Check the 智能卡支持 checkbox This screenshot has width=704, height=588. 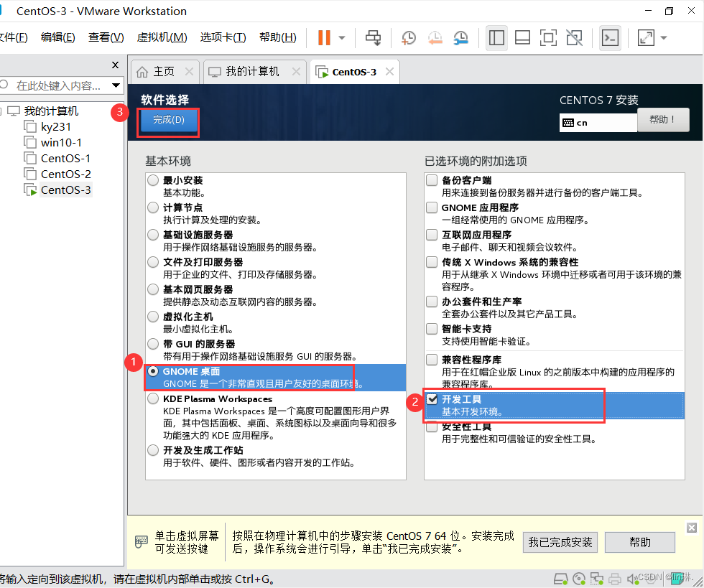(432, 329)
